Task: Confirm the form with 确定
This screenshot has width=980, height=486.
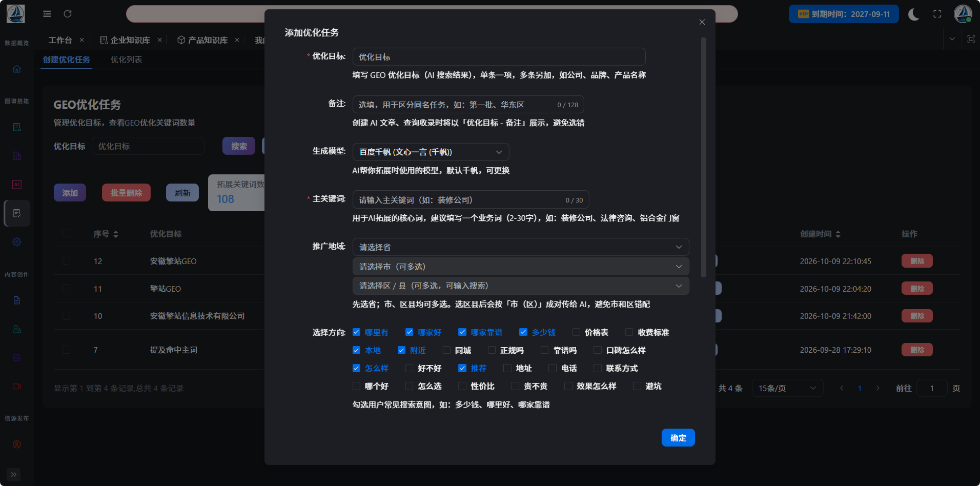Action: (678, 438)
